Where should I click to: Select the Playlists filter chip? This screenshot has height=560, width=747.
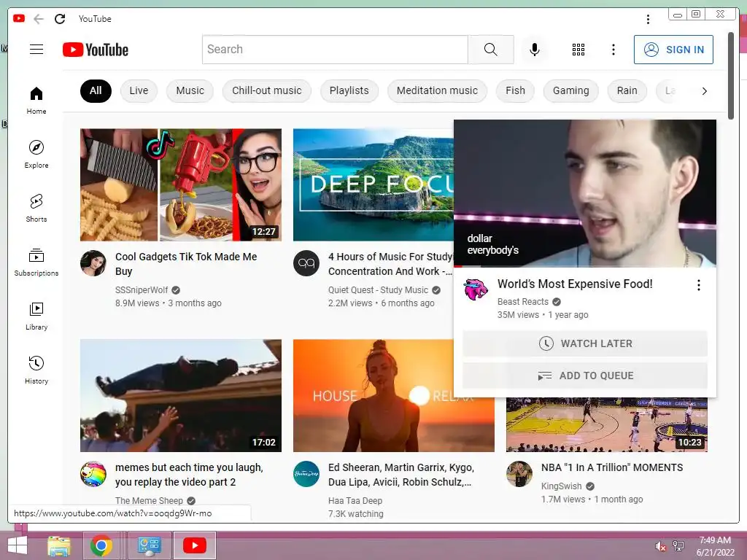pos(349,91)
